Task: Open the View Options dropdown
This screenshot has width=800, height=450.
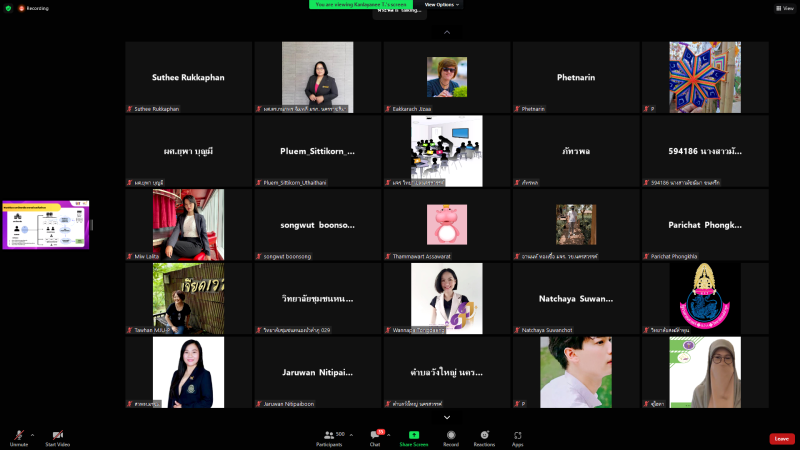Action: point(442,5)
